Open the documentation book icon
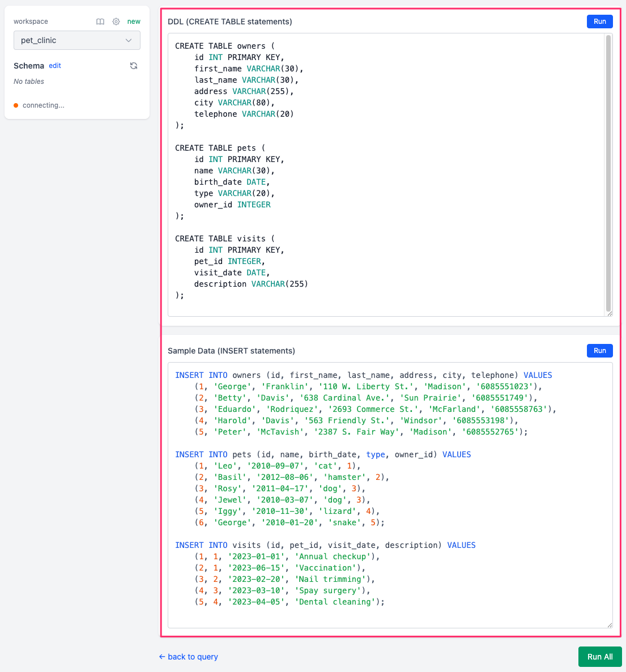 (x=100, y=22)
